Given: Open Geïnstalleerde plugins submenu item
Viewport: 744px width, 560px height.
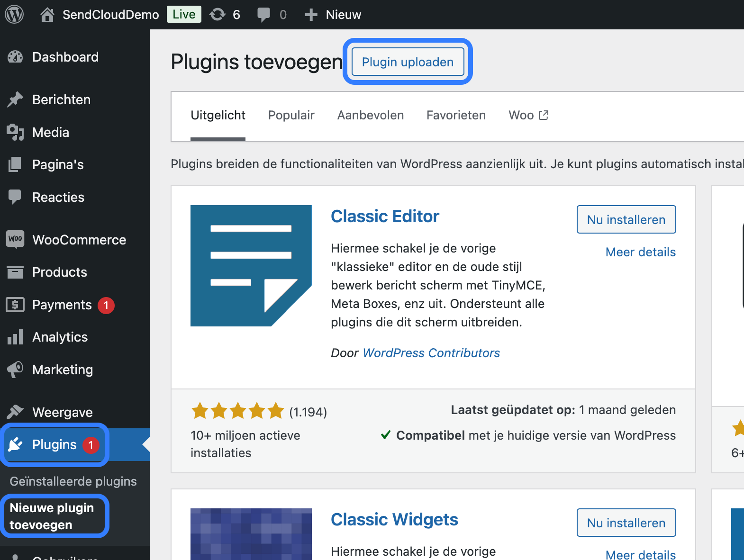Looking at the screenshot, I should (x=73, y=481).
